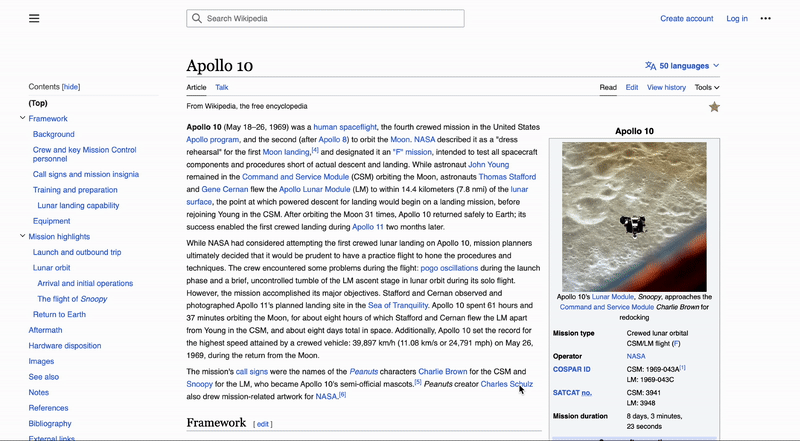Screen dimensions: 800x441
Task: Select the View history tab
Action: click(x=666, y=87)
